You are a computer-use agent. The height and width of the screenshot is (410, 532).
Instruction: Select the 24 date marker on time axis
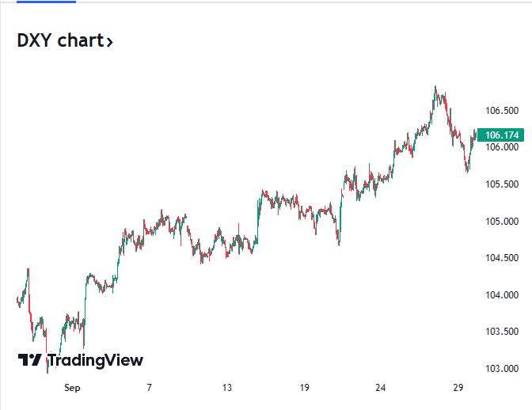click(381, 388)
